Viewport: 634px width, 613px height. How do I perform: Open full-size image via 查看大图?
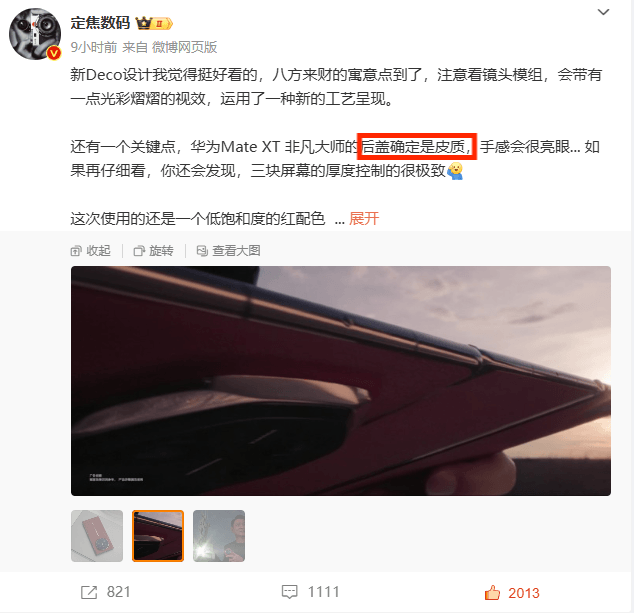228,251
